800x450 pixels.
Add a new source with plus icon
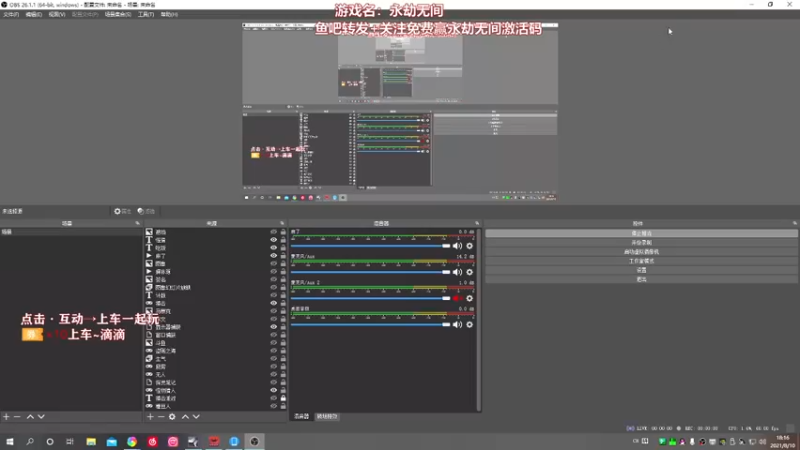tap(150, 417)
